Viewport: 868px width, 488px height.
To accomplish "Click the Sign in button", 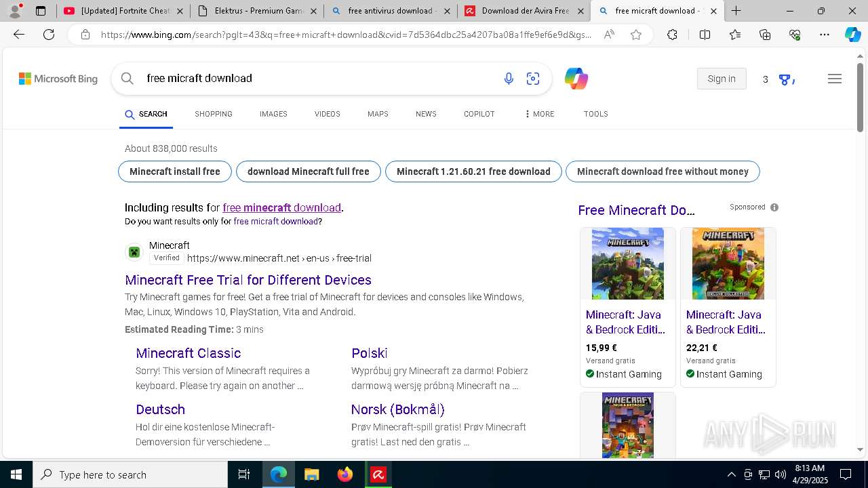I will [722, 79].
